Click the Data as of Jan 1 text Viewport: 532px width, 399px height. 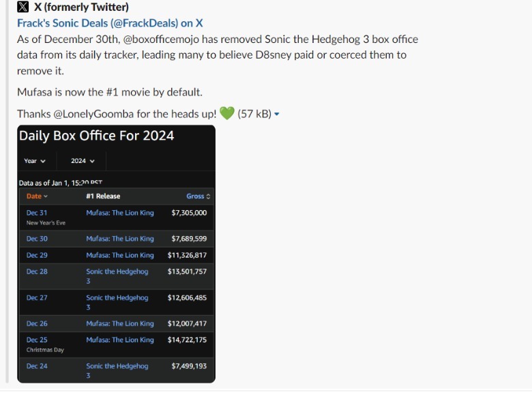[61, 183]
